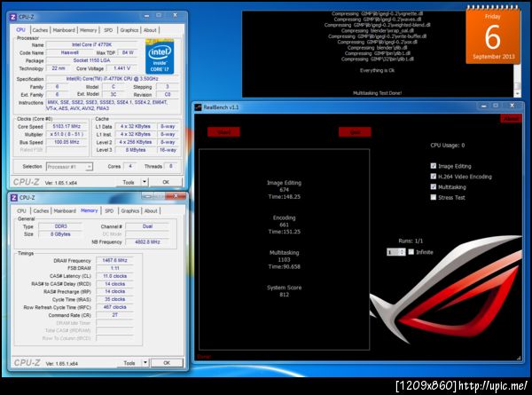
Task: Click the Core Speed value 5103.17 MHz
Action: (66, 126)
